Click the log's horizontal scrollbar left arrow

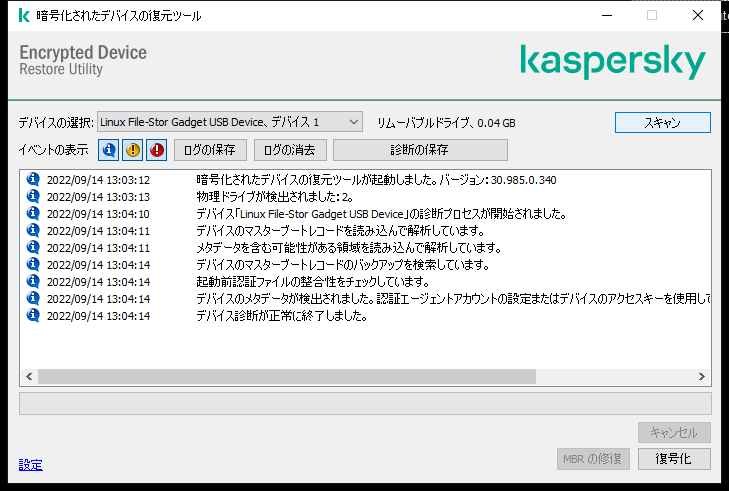click(29, 377)
